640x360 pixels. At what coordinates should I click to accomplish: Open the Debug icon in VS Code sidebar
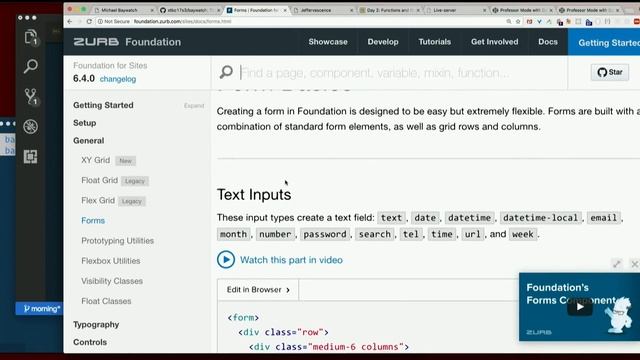click(31, 127)
